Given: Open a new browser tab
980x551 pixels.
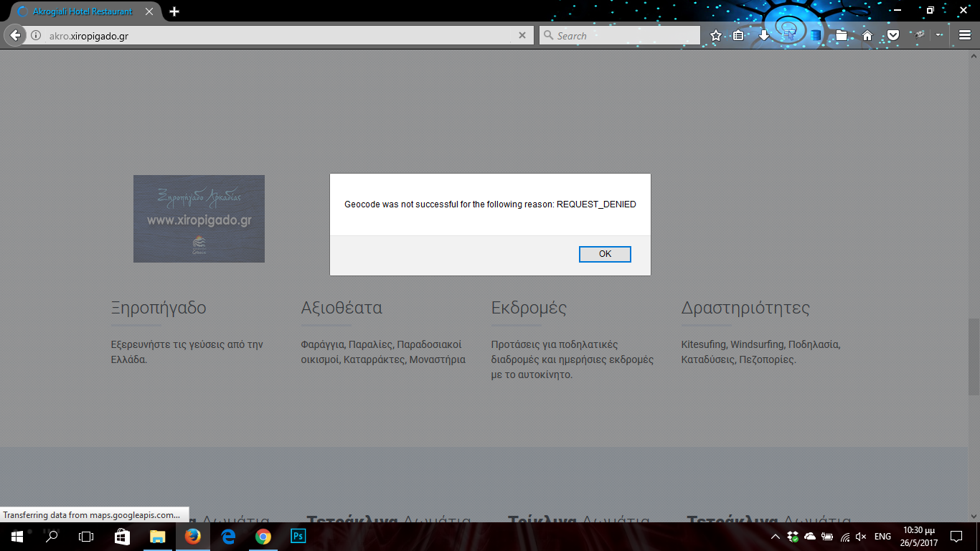Looking at the screenshot, I should coord(174,11).
